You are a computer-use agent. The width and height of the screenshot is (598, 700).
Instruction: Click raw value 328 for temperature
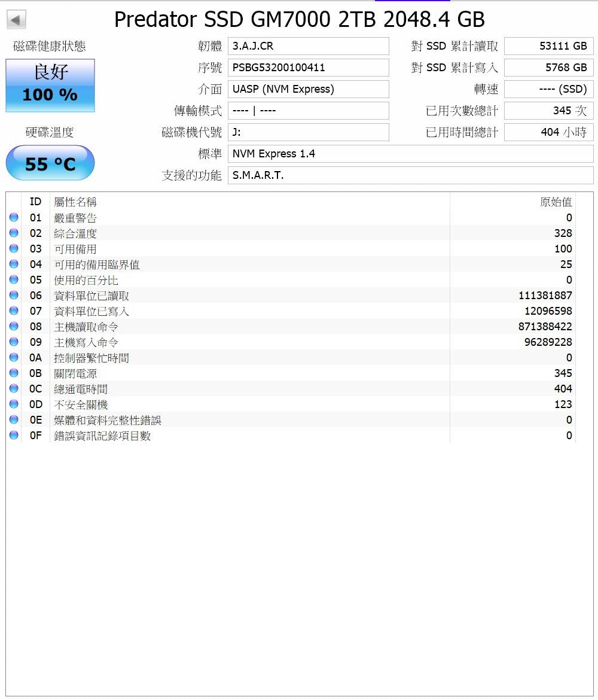563,233
